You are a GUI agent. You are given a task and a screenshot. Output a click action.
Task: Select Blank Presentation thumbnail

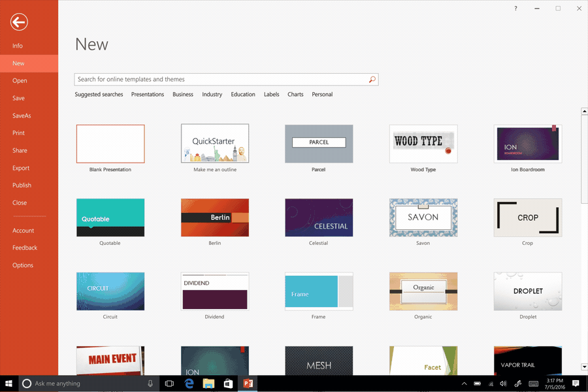click(110, 144)
